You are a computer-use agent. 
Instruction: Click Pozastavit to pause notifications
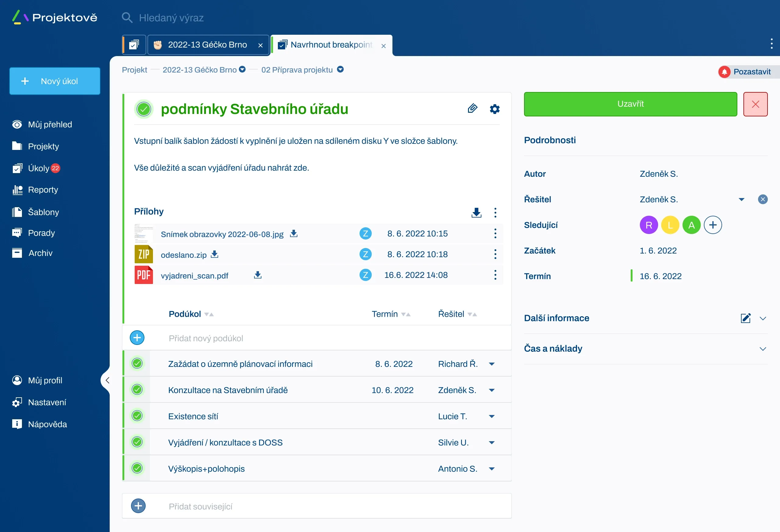click(752, 72)
